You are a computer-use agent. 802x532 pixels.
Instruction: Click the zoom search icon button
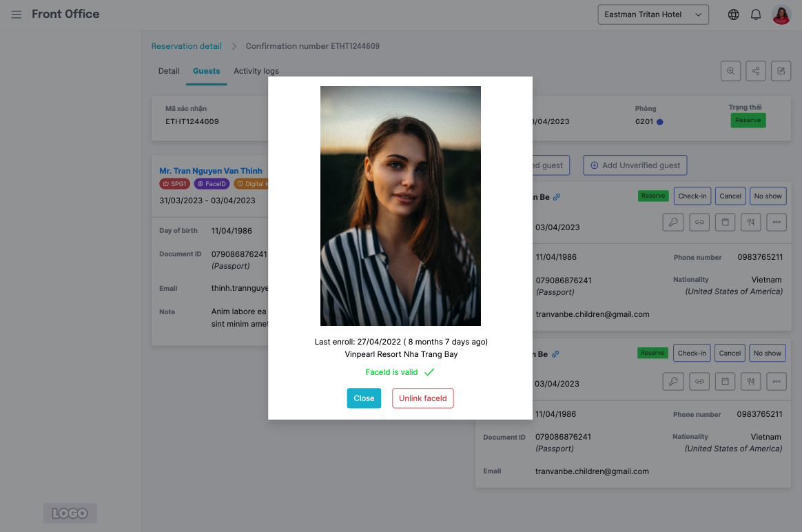730,71
